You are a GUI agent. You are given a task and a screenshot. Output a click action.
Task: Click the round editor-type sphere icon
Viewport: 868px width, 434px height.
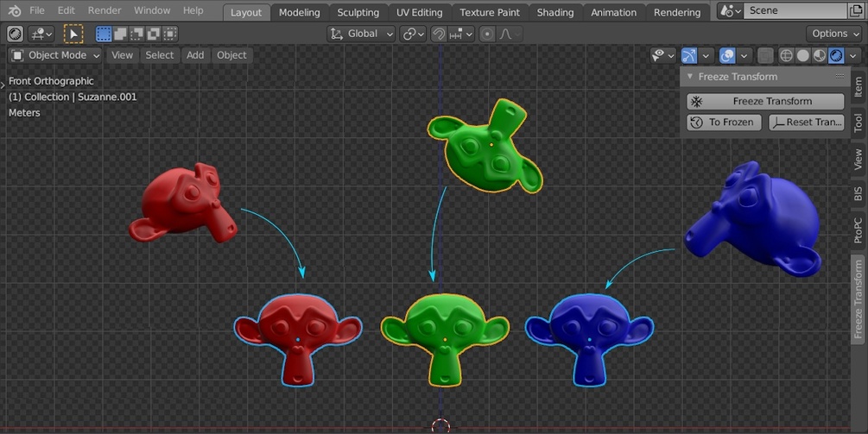pos(15,34)
